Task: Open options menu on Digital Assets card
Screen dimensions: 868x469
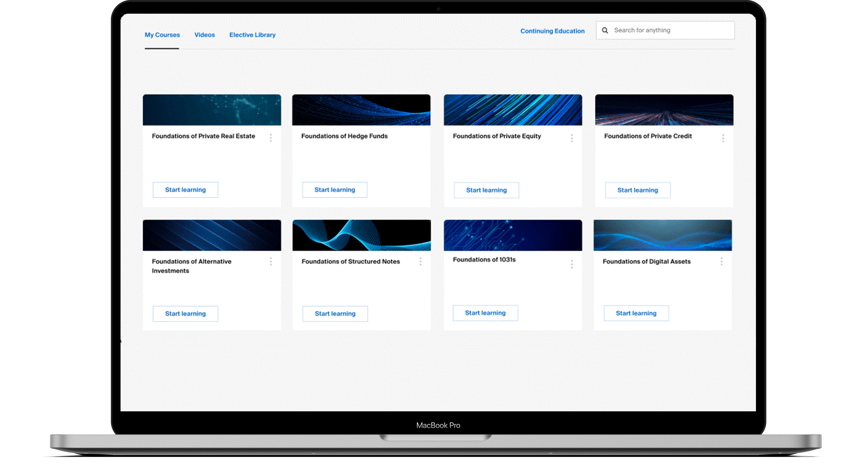Action: click(x=721, y=262)
